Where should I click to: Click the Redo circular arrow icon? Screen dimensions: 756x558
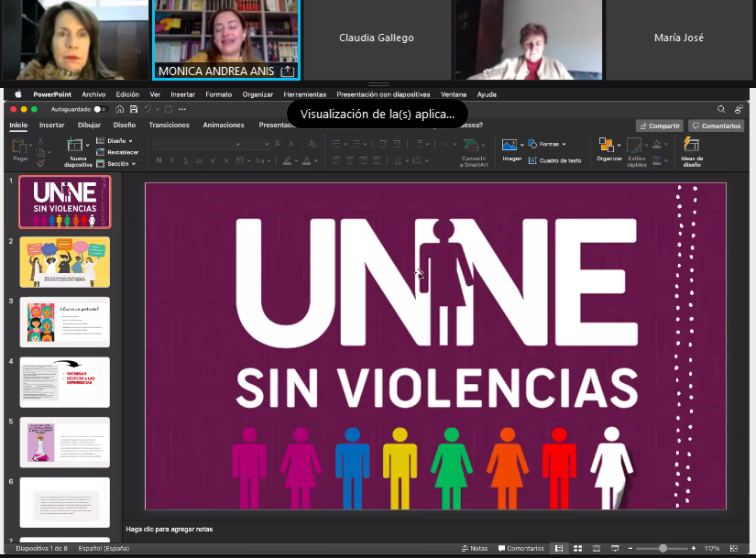169,109
